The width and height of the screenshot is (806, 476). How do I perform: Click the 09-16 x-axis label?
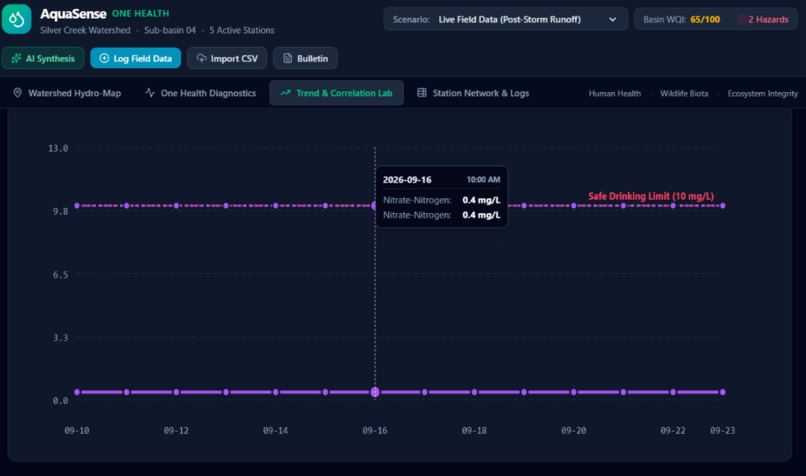click(375, 430)
